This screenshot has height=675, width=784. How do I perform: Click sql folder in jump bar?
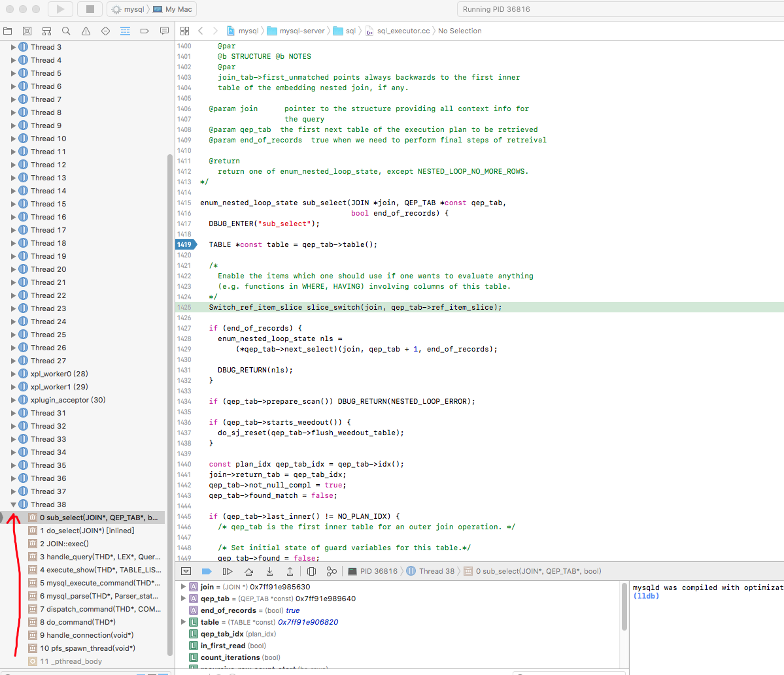pyautogui.click(x=345, y=31)
